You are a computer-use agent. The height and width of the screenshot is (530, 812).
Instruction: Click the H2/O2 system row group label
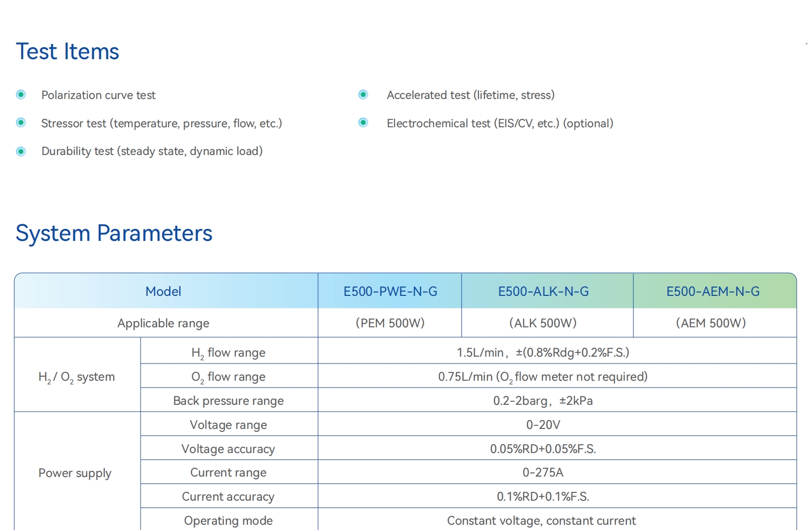click(x=77, y=377)
